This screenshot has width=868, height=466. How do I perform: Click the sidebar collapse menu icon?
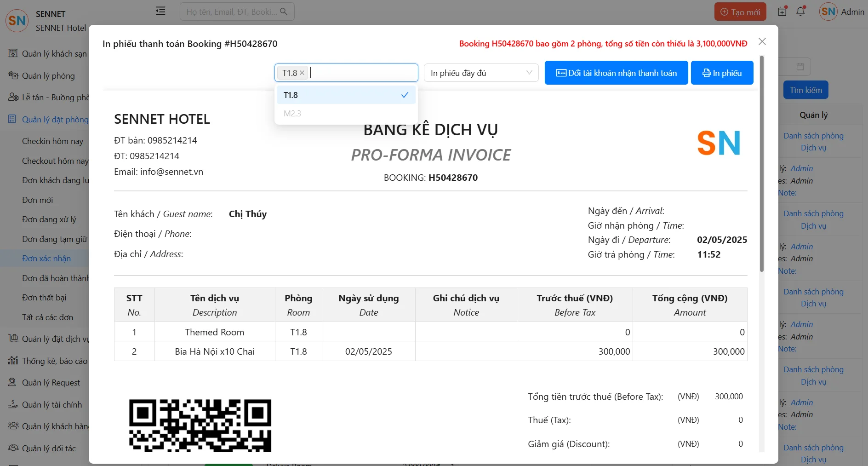pyautogui.click(x=160, y=11)
